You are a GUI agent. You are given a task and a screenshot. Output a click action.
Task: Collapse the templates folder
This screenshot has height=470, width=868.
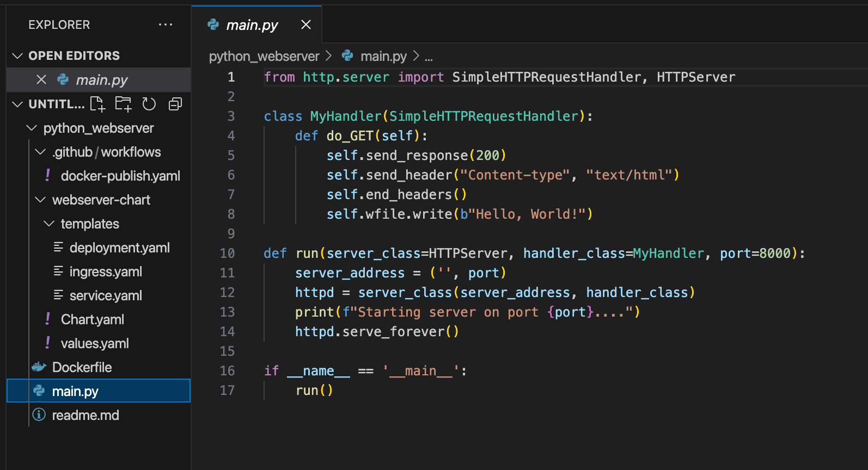[49, 224]
